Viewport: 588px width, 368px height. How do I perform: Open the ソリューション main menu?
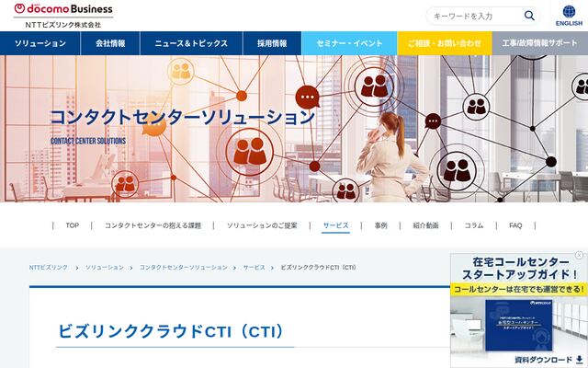(40, 43)
